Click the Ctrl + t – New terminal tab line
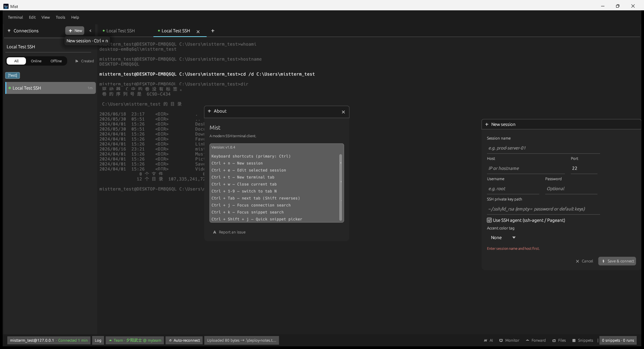Image resolution: width=644 pixels, height=349 pixels. (243, 177)
